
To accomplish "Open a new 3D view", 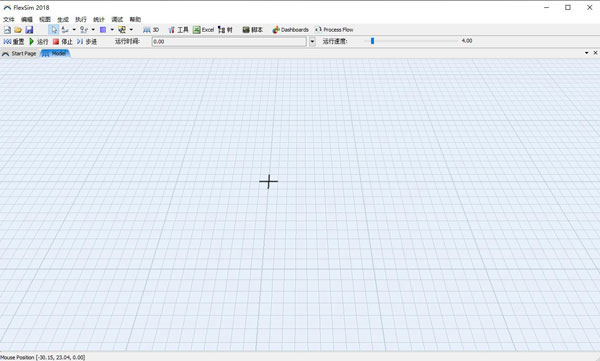I will pos(151,29).
